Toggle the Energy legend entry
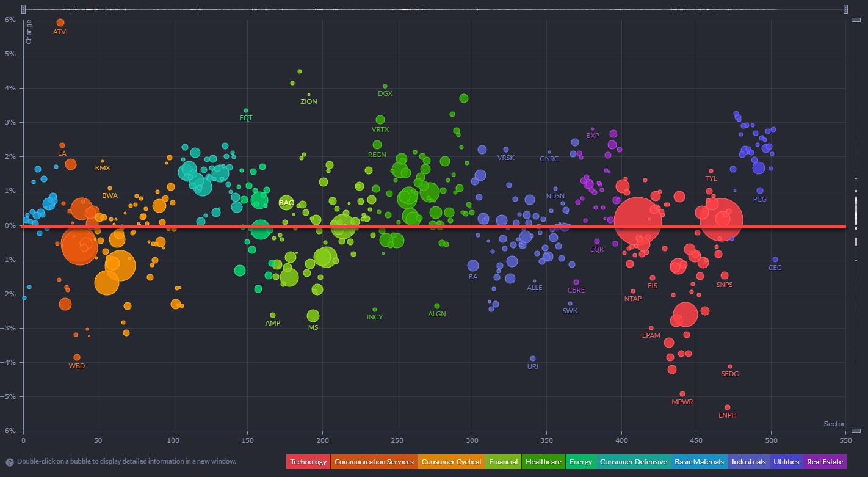Screen dimensions: 868x477 tap(580, 462)
